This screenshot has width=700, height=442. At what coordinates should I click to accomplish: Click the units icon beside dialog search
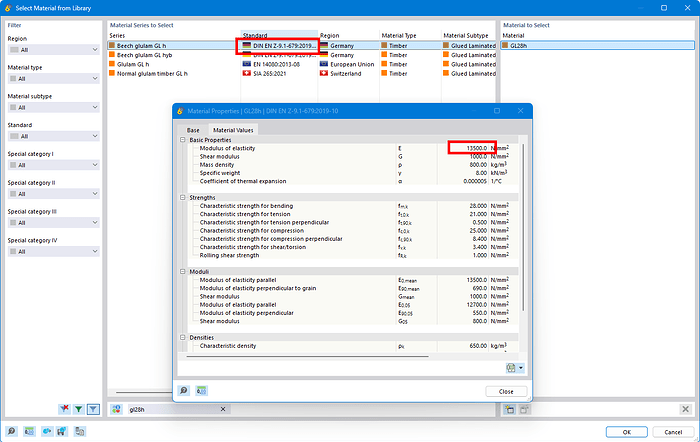[200, 391]
